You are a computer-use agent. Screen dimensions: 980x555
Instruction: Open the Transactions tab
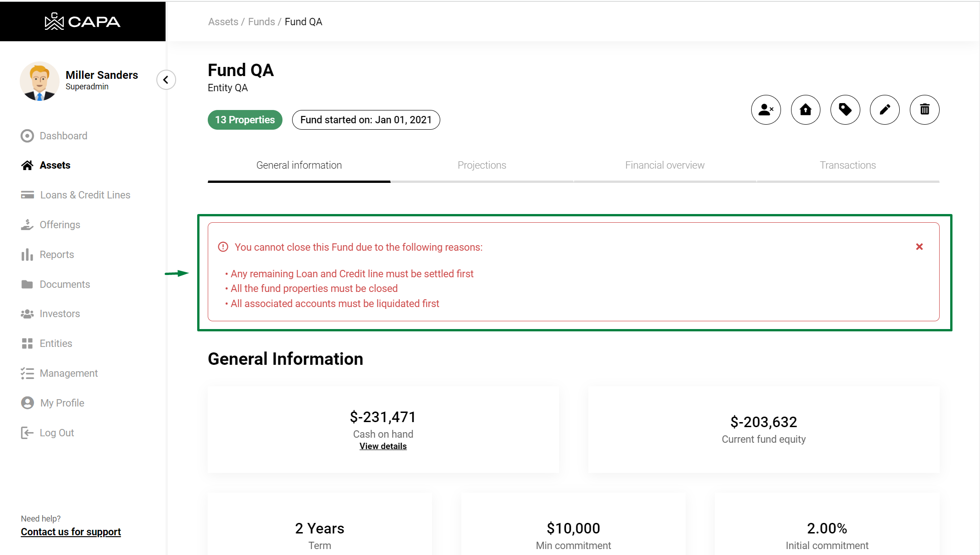tap(847, 165)
